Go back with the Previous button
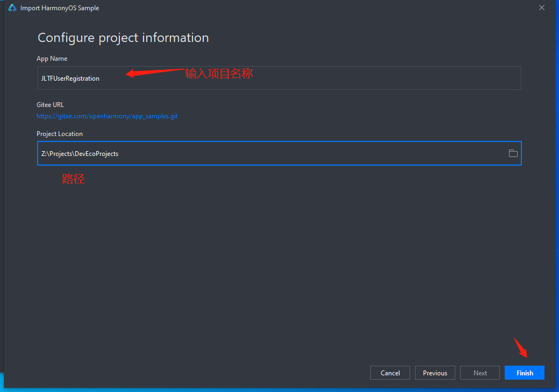559x392 pixels. pyautogui.click(x=435, y=373)
